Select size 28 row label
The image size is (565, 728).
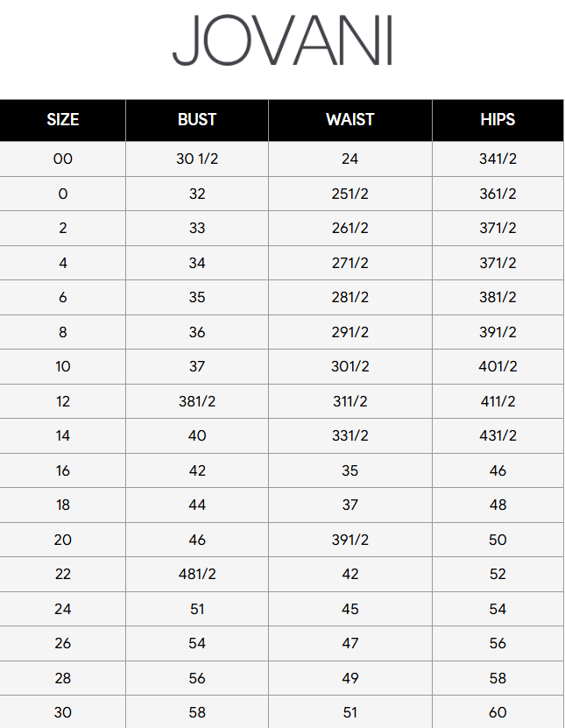click(63, 678)
